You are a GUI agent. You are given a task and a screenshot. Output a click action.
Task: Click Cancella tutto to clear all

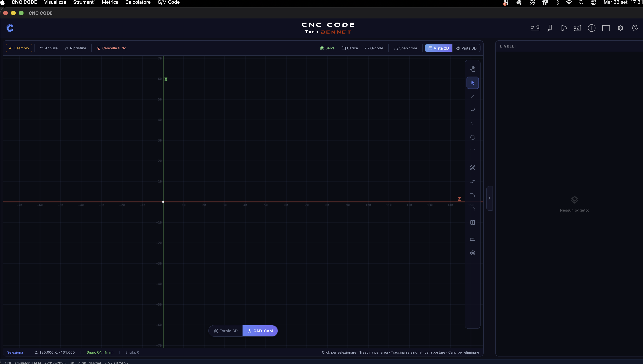pos(111,48)
